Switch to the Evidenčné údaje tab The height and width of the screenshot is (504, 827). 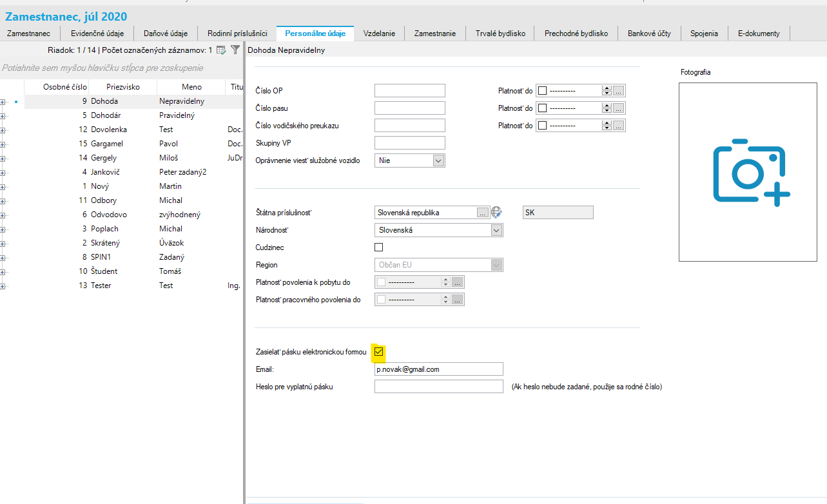[97, 34]
